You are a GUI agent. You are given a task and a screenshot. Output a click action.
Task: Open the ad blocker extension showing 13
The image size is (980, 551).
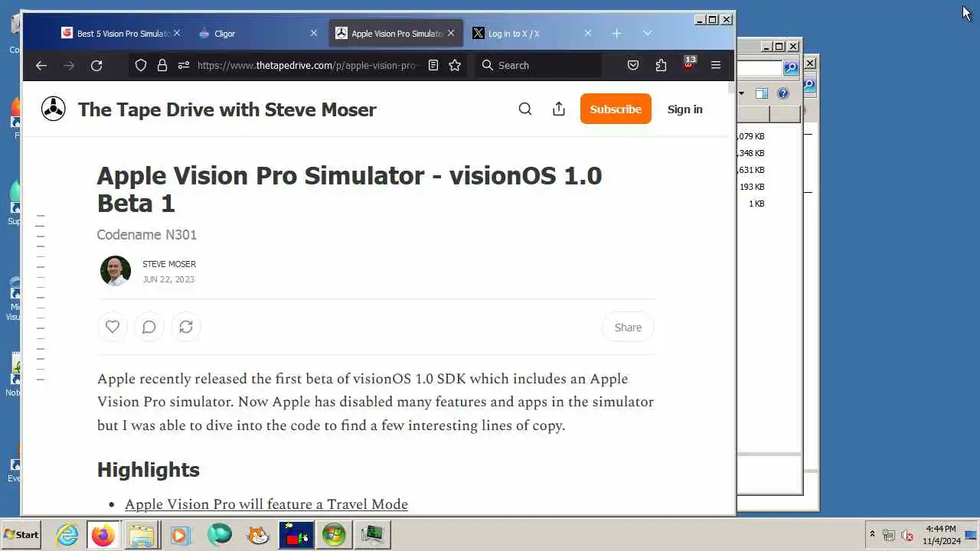[x=689, y=64]
